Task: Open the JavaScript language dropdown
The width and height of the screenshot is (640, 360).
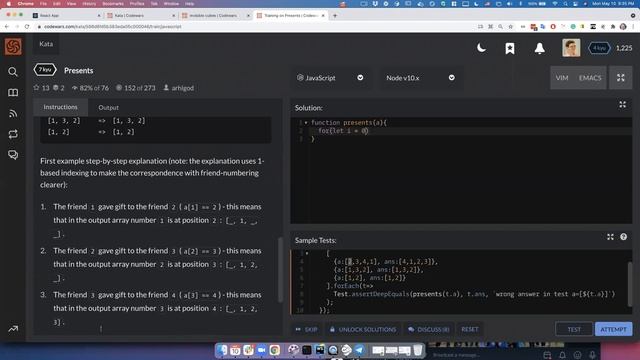Action: pos(330,78)
